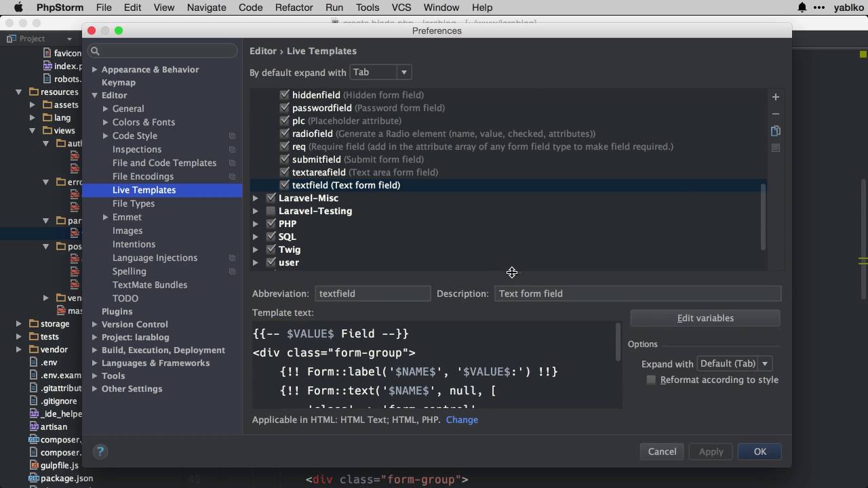Image resolution: width=868 pixels, height=488 pixels.
Task: Click the Edit variables button
Action: [x=705, y=318]
